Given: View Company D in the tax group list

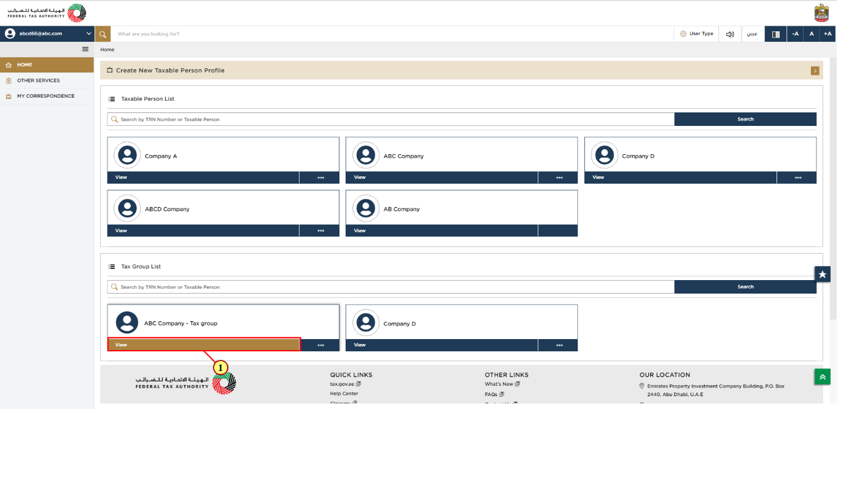Looking at the screenshot, I should click(x=442, y=345).
